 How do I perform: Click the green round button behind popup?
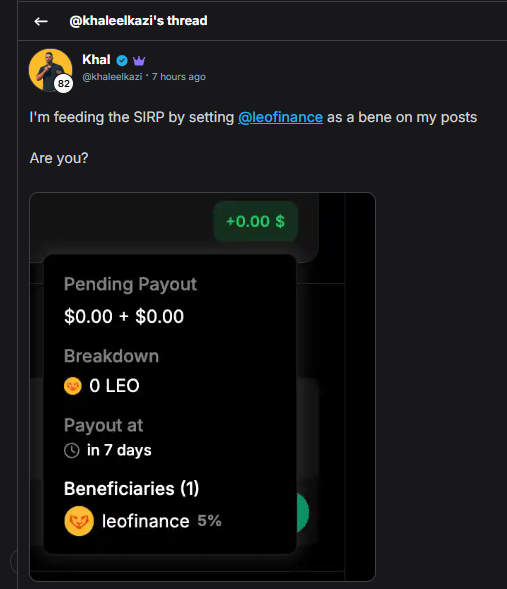coord(303,513)
